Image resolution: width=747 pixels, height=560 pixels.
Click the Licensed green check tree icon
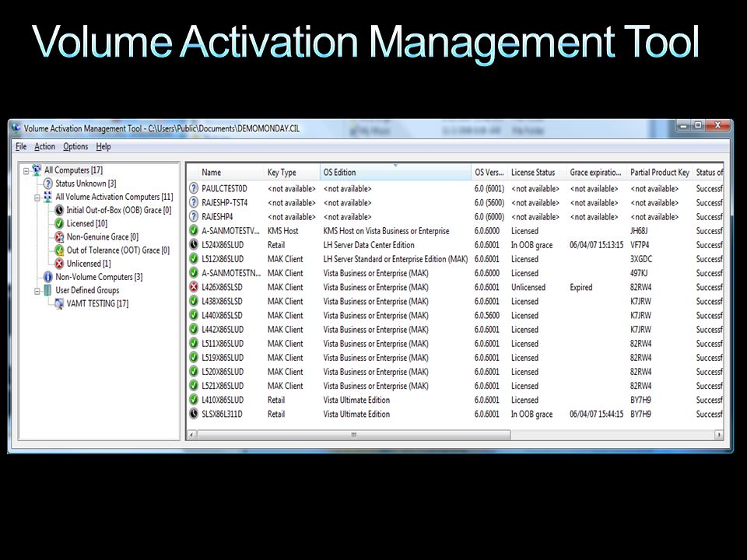click(x=59, y=223)
